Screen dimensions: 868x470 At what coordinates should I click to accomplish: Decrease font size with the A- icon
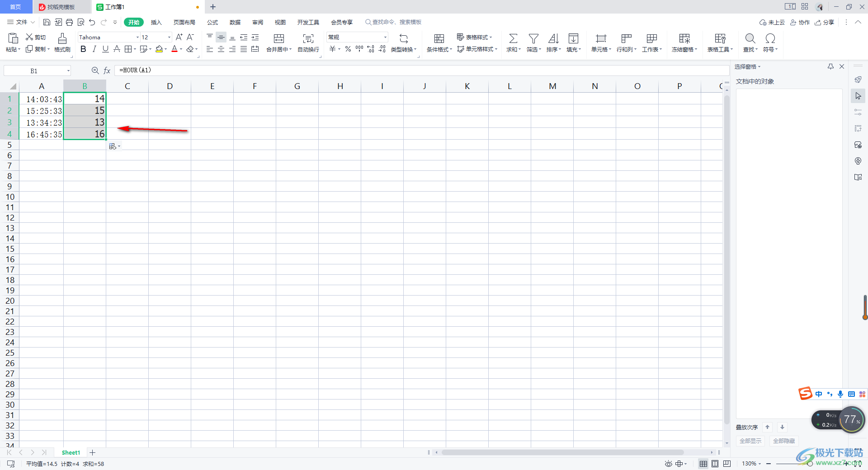[190, 37]
